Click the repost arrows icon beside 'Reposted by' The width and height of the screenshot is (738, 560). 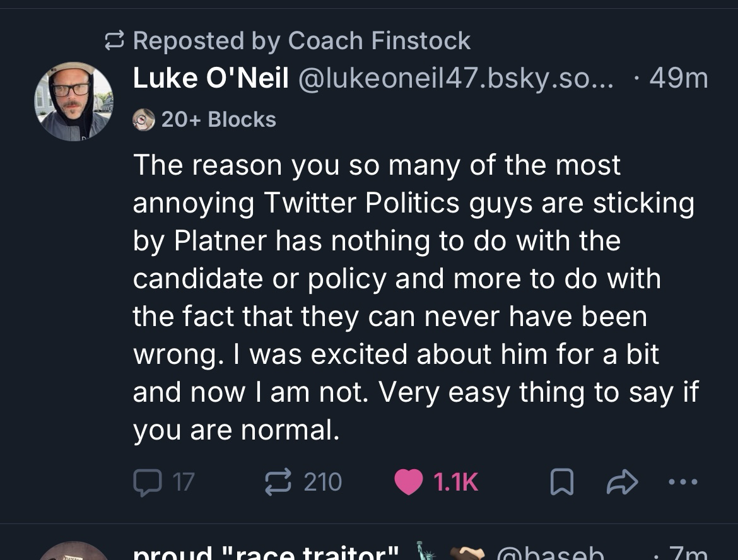tap(115, 41)
